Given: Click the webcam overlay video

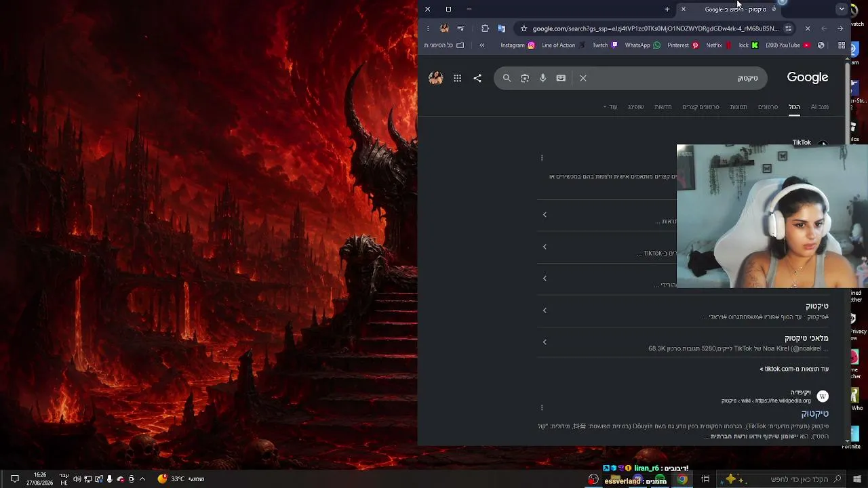Looking at the screenshot, I should pos(772,216).
